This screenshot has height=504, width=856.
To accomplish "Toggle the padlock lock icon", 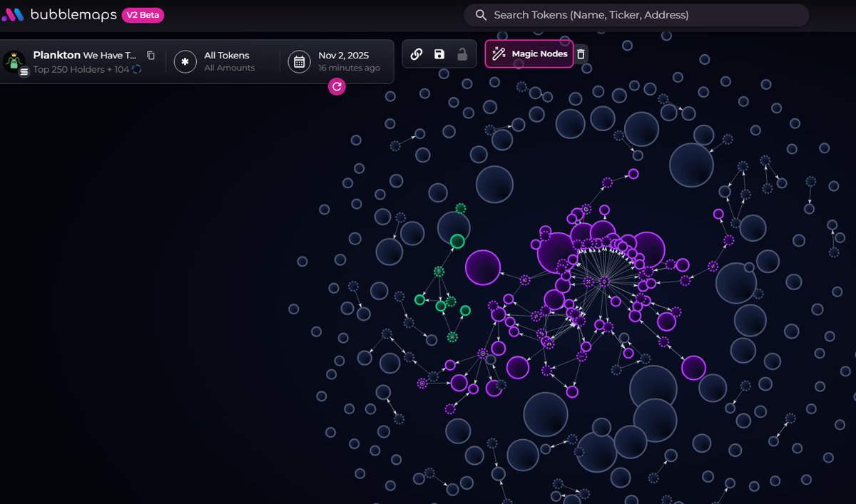I will [x=462, y=54].
